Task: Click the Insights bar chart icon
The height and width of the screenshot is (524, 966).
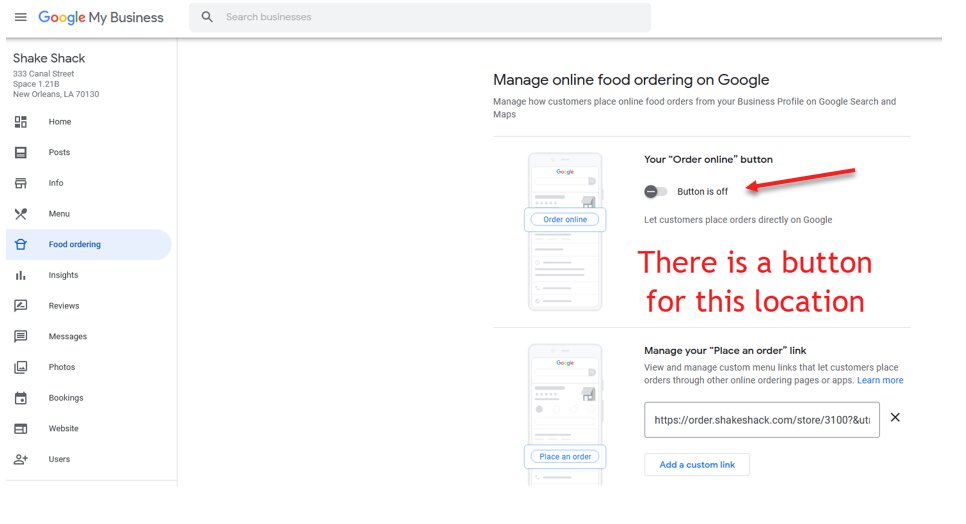Action: [21, 275]
